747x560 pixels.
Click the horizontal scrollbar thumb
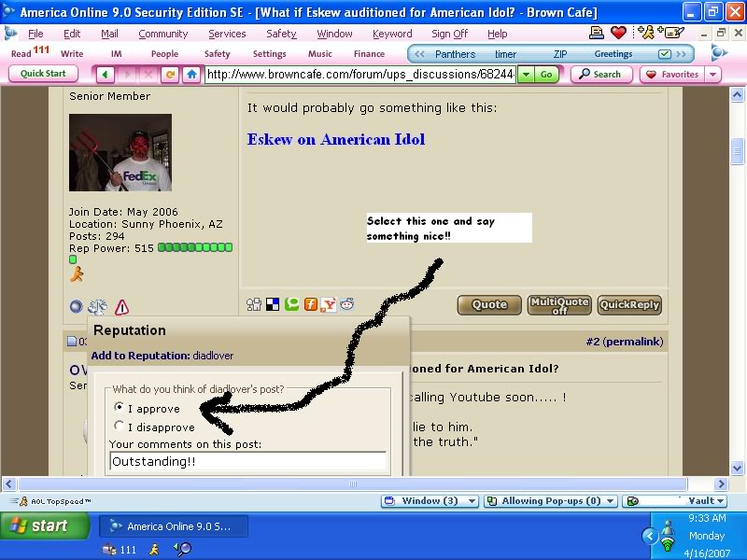tap(353, 483)
